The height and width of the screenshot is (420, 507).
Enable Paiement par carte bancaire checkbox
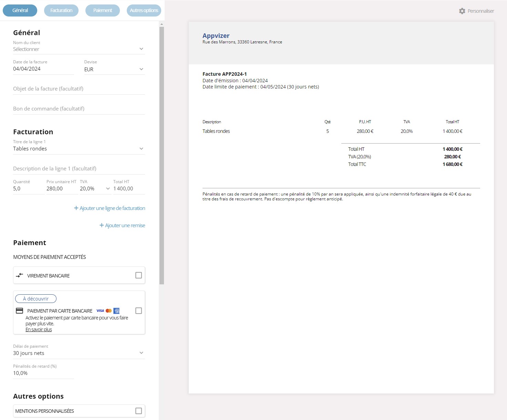pos(138,311)
